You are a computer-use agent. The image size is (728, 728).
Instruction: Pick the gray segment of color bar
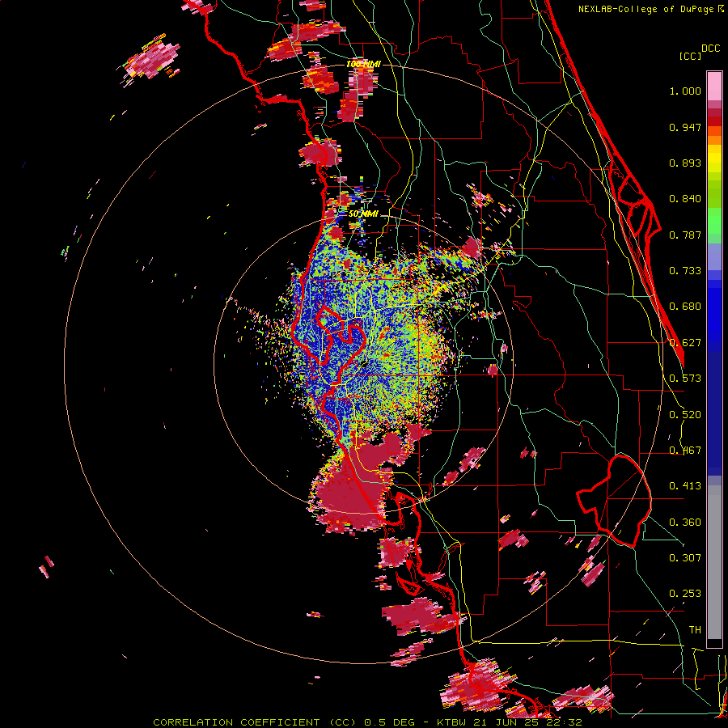pos(714,562)
